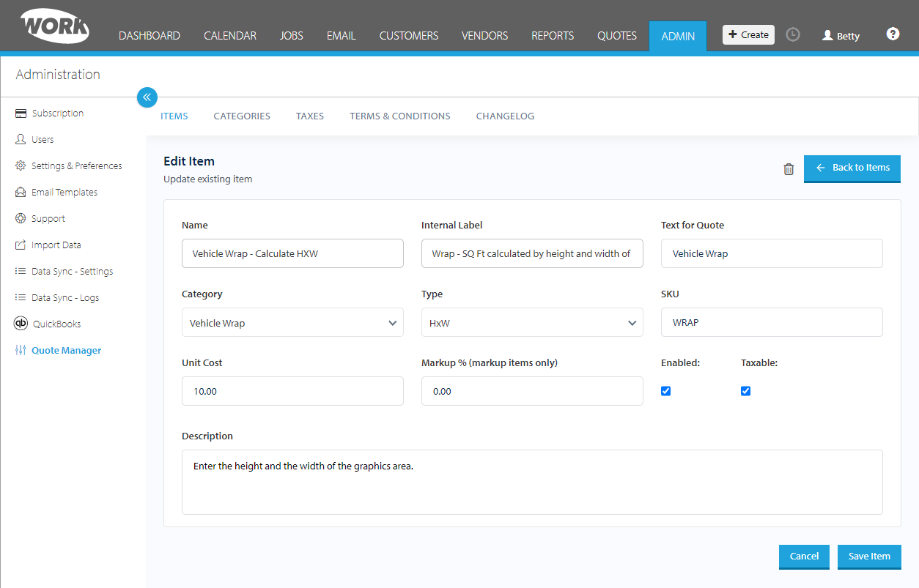Focus the SKU field containing WRAP
919x588 pixels.
(772, 322)
